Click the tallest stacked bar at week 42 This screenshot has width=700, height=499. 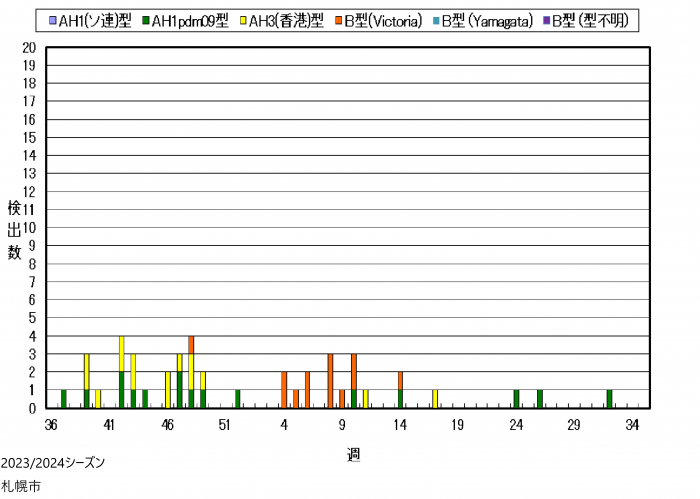click(122, 372)
